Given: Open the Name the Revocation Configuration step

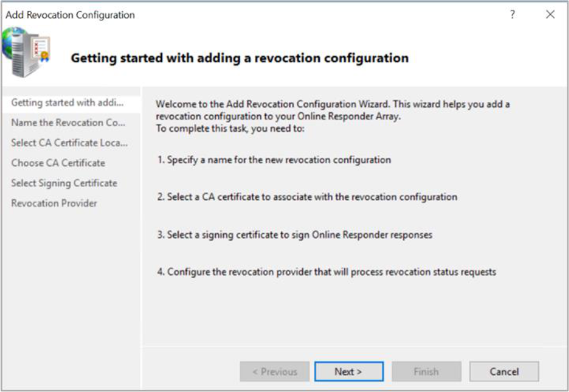Looking at the screenshot, I should pos(68,122).
